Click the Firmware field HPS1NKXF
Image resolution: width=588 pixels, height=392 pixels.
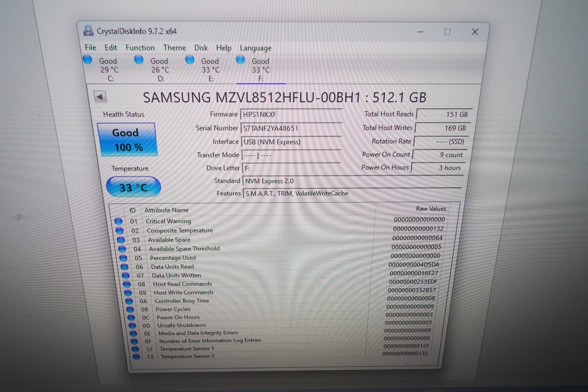(291, 114)
